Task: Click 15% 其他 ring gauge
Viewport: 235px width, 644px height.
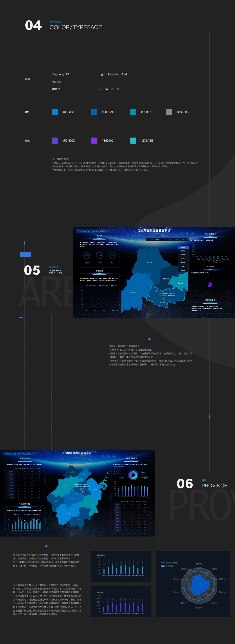Action: click(112, 255)
